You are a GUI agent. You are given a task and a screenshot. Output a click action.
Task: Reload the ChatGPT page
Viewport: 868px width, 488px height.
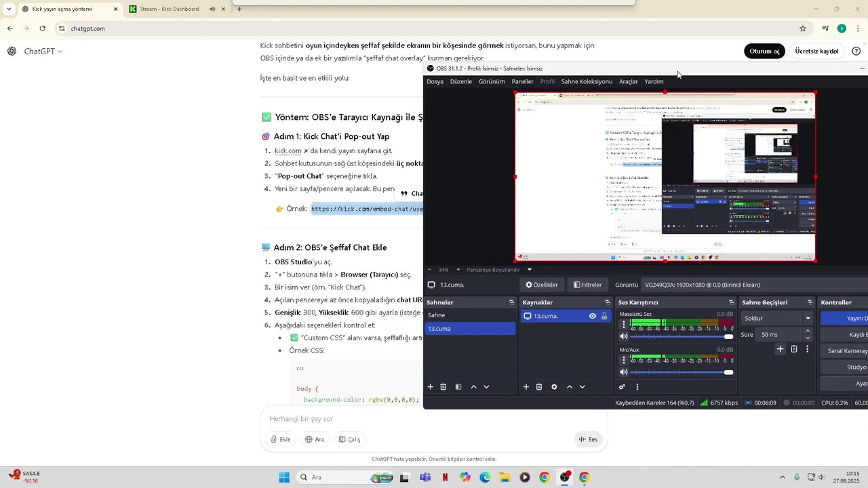point(42,28)
